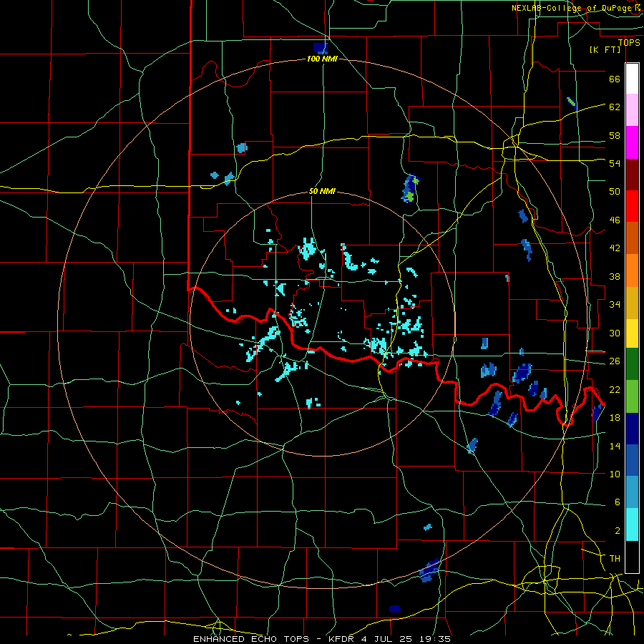644x644 pixels.
Task: Click the 'KFDR' radar site identifier
Action: [x=341, y=639]
